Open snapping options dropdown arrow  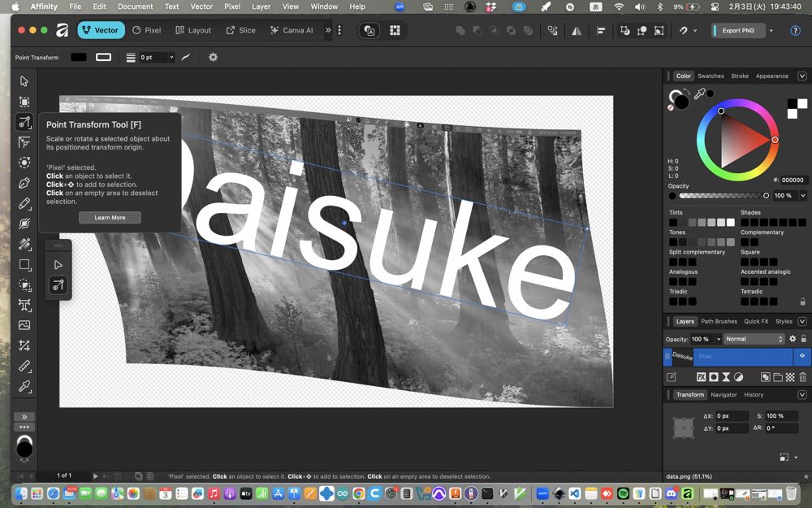coord(695,31)
